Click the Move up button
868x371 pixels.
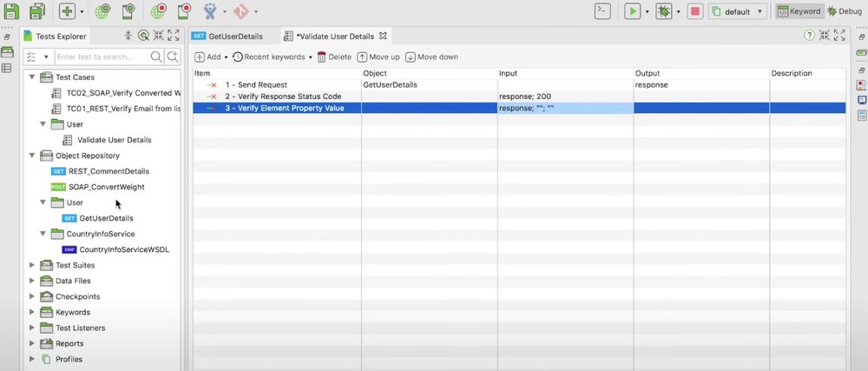378,56
